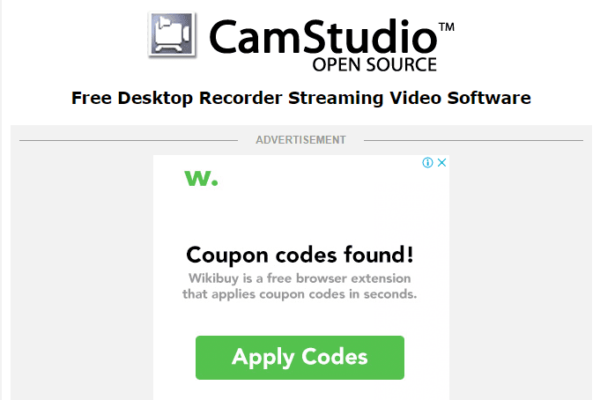Click the Apply Codes green button
The width and height of the screenshot is (600, 400).
(300, 358)
